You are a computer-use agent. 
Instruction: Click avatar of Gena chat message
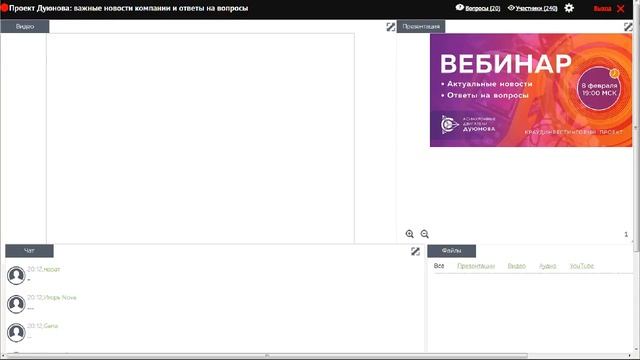16,333
